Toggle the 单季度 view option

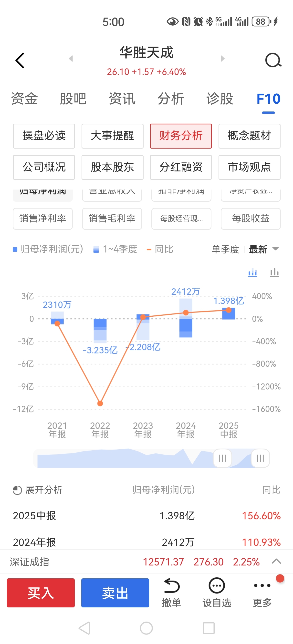225,249
